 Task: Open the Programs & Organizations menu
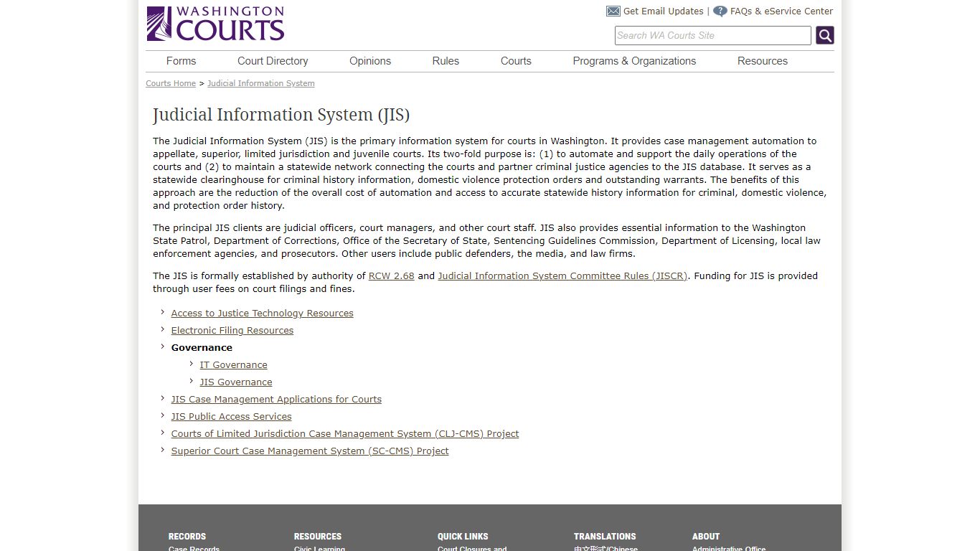634,61
